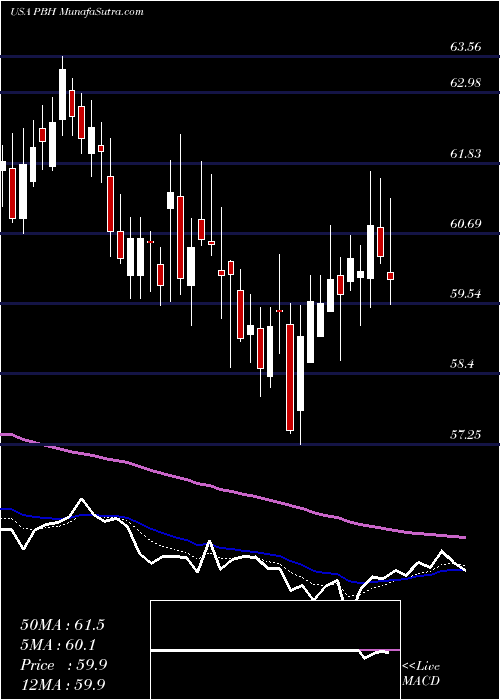Click the 60.69 price level label
Screen dimensions: 500x700
466,223
